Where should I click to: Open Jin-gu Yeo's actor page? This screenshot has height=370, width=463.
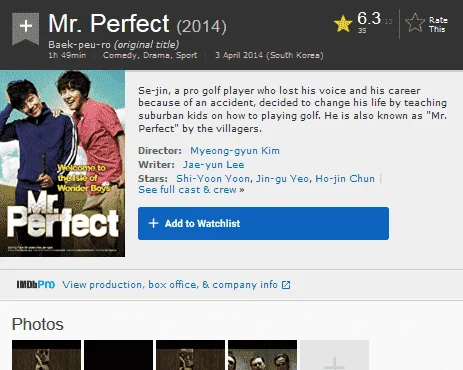[282, 179]
